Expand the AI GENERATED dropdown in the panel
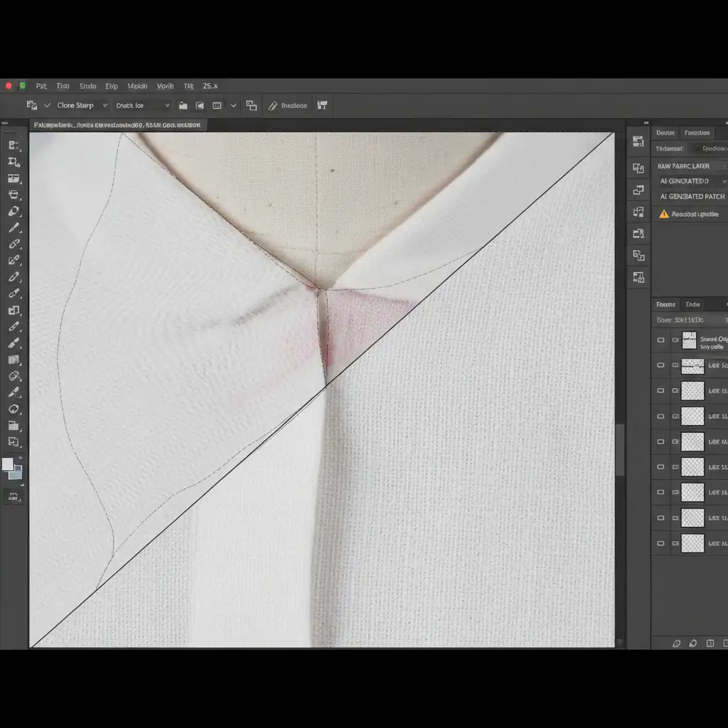Image resolution: width=728 pixels, height=728 pixels. [x=723, y=182]
